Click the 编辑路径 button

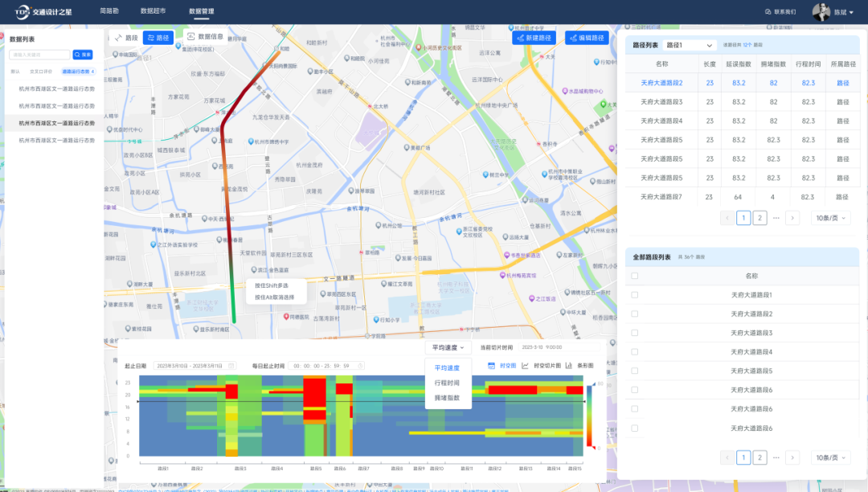(x=587, y=38)
